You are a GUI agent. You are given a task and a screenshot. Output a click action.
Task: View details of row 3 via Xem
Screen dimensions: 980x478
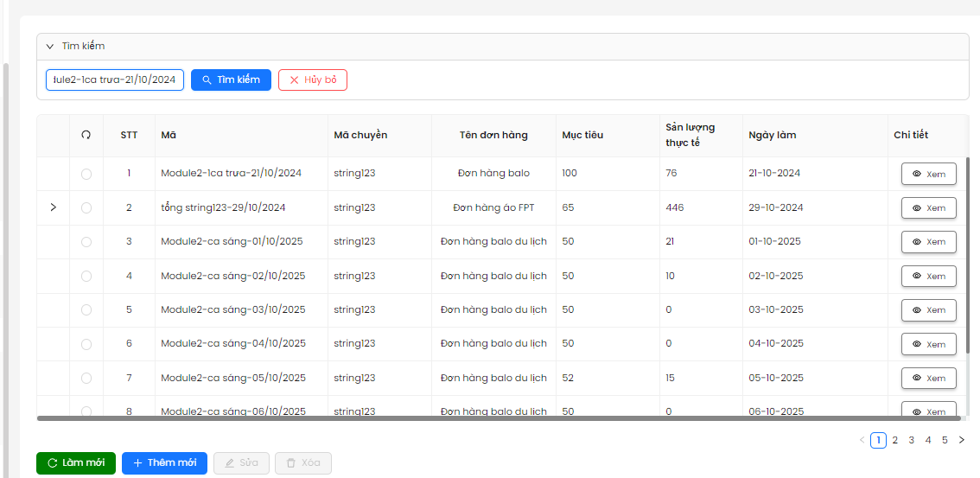coord(928,242)
